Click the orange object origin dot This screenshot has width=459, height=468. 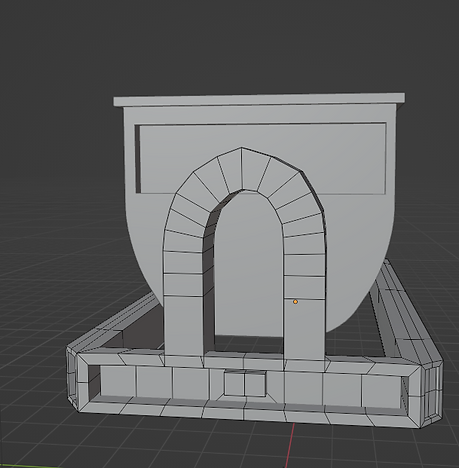pyautogui.click(x=295, y=302)
